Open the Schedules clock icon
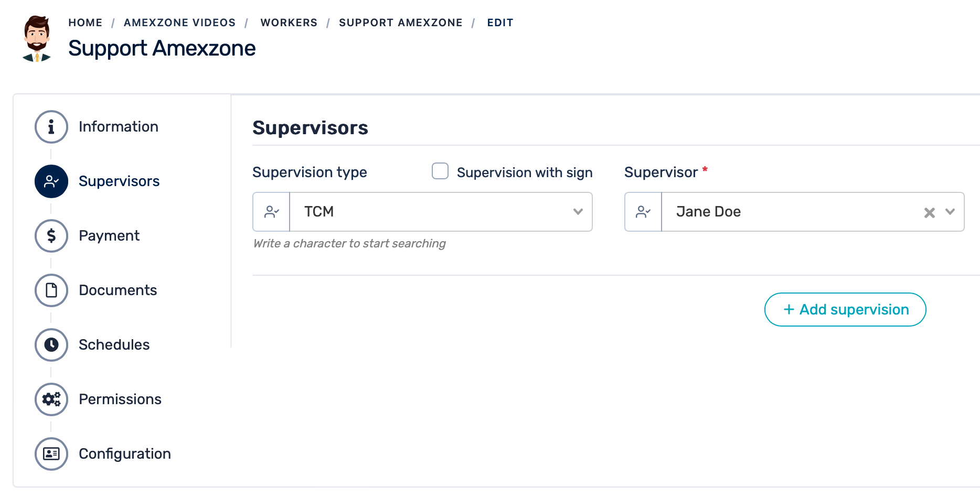The height and width of the screenshot is (498, 980). (x=51, y=345)
